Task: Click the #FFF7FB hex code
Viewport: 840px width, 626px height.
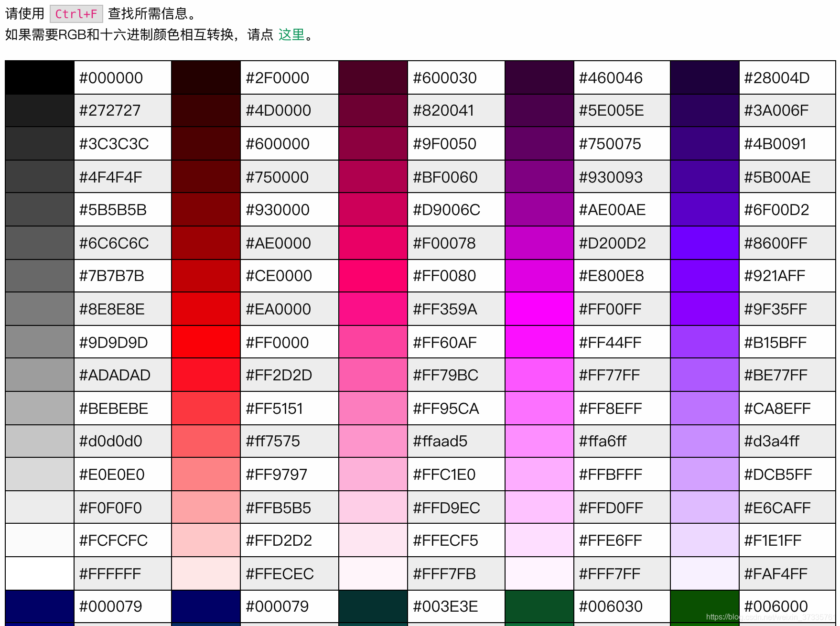Action: click(x=444, y=574)
